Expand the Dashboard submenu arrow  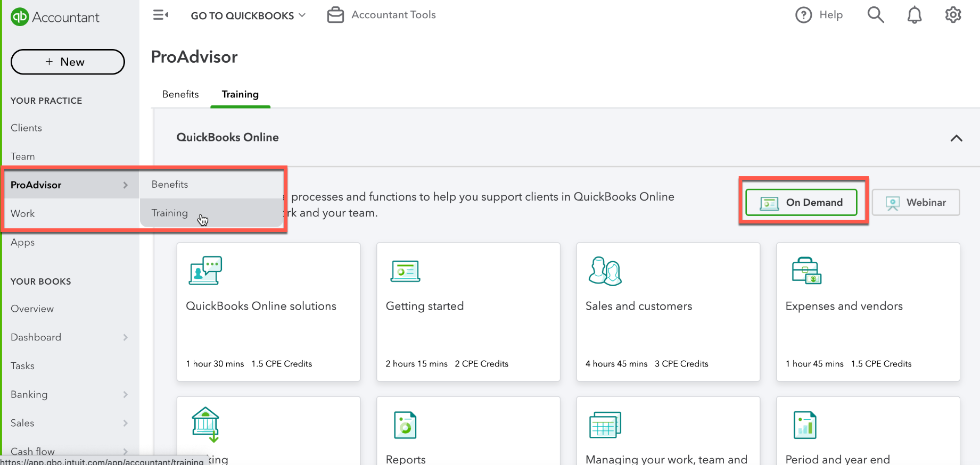(126, 337)
